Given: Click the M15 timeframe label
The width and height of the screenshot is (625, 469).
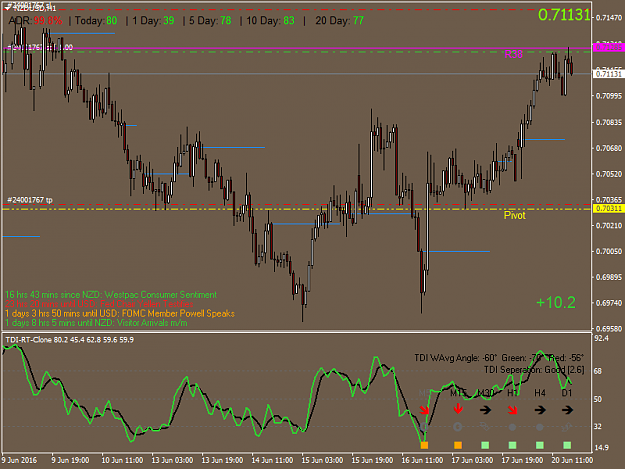Looking at the screenshot, I should 458,393.
